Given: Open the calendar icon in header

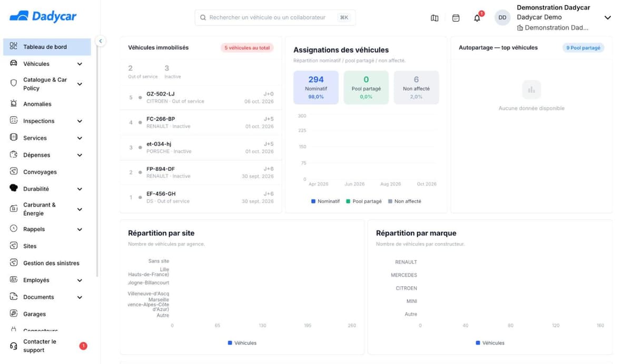Looking at the screenshot, I should tap(456, 18).
